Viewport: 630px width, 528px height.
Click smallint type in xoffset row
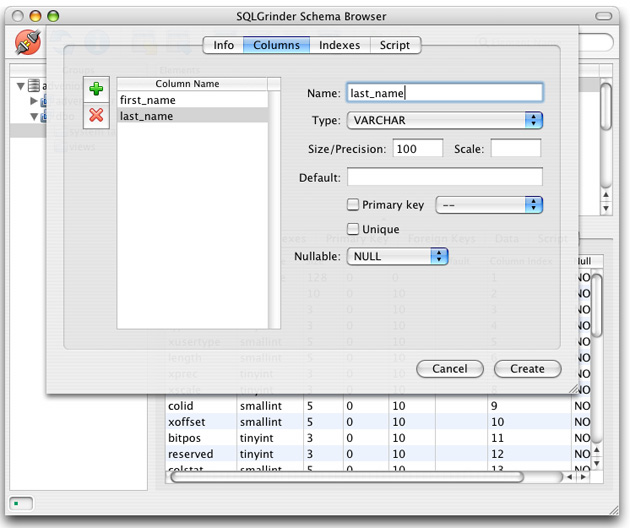click(261, 422)
